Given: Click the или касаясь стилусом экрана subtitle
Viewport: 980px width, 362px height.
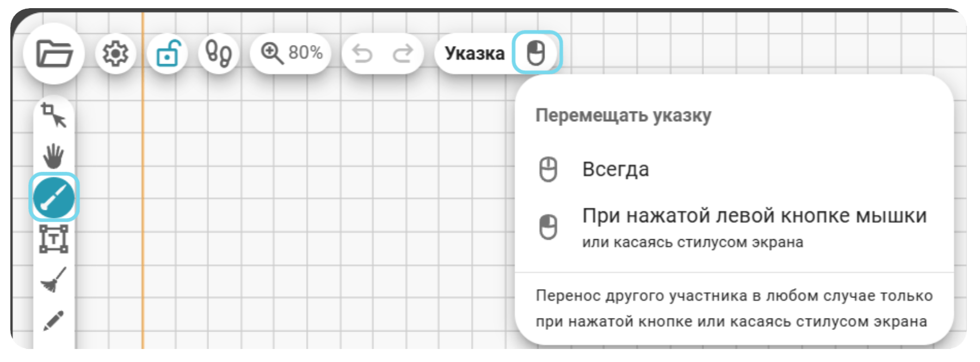Looking at the screenshot, I should 692,242.
